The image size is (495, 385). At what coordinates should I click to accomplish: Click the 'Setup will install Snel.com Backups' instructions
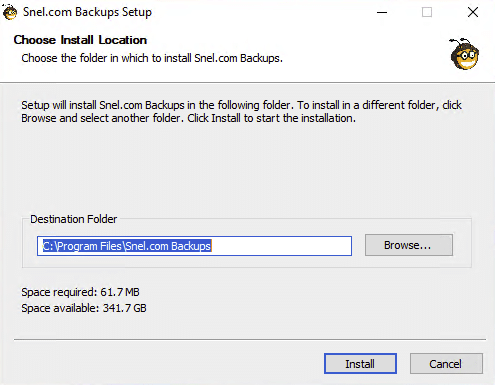click(x=241, y=112)
